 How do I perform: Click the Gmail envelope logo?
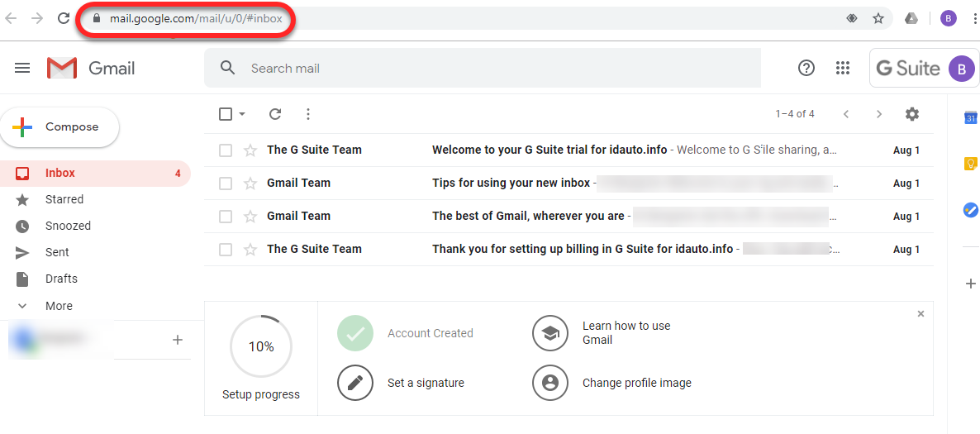62,68
